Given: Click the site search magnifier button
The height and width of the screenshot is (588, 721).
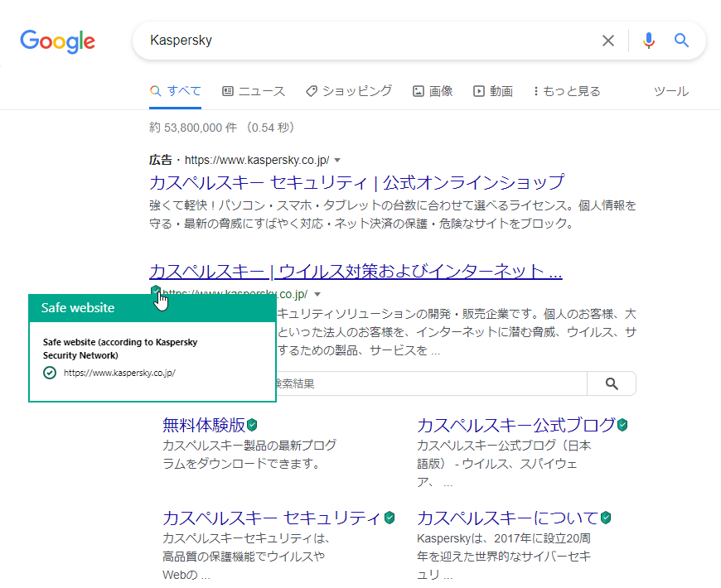Looking at the screenshot, I should point(612,383).
